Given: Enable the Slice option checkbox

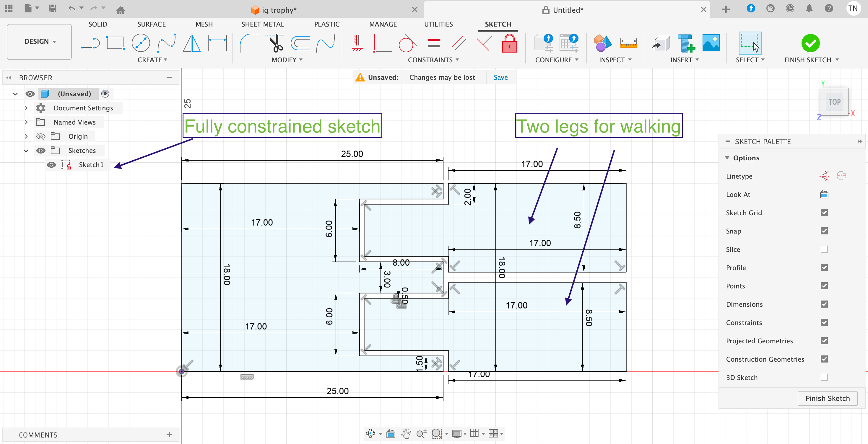Looking at the screenshot, I should (x=824, y=249).
